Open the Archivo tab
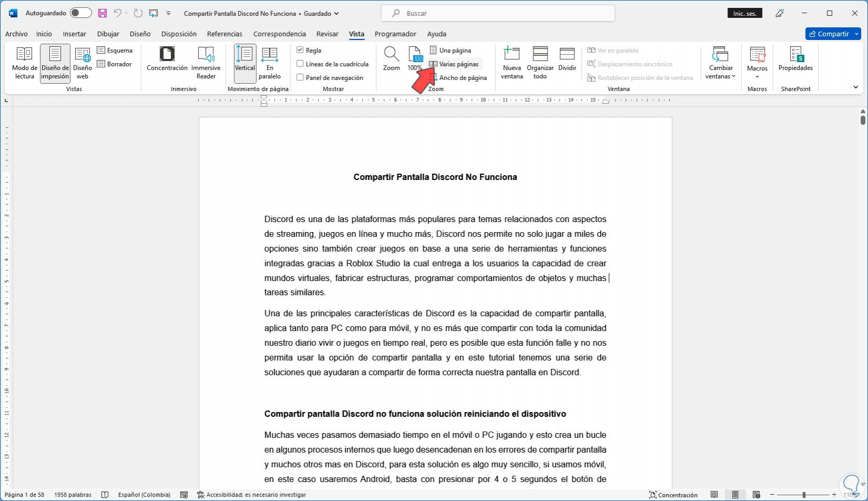Screen dimensions: 868x501 (16, 34)
